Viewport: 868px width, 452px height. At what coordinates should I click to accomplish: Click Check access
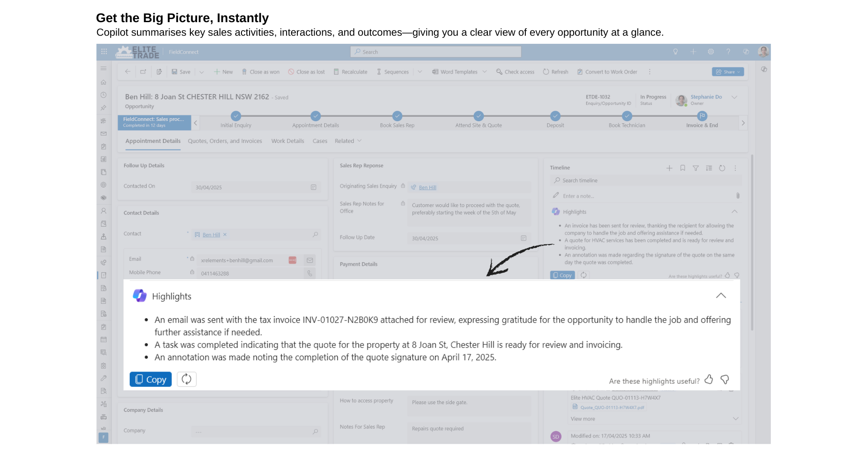point(515,72)
